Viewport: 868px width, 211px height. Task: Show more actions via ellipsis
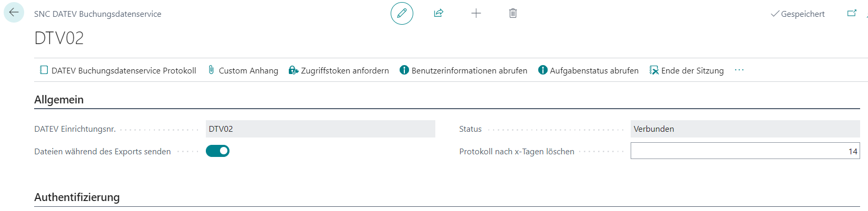click(x=739, y=70)
